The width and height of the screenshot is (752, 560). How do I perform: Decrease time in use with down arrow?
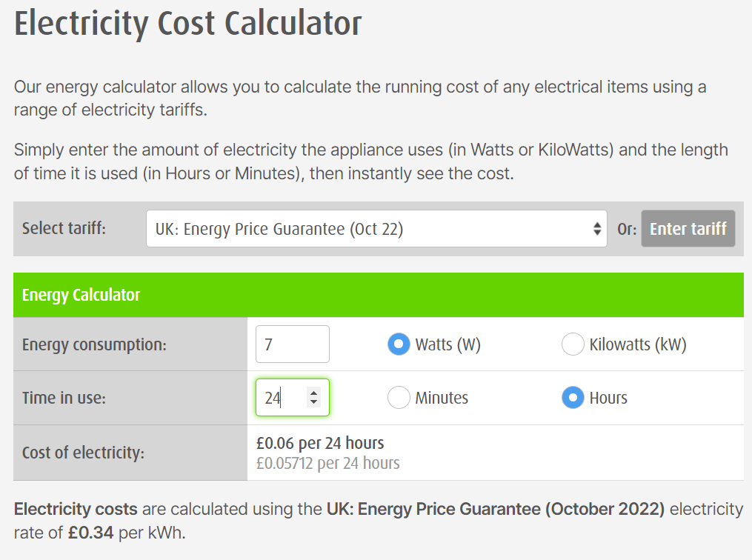click(313, 401)
